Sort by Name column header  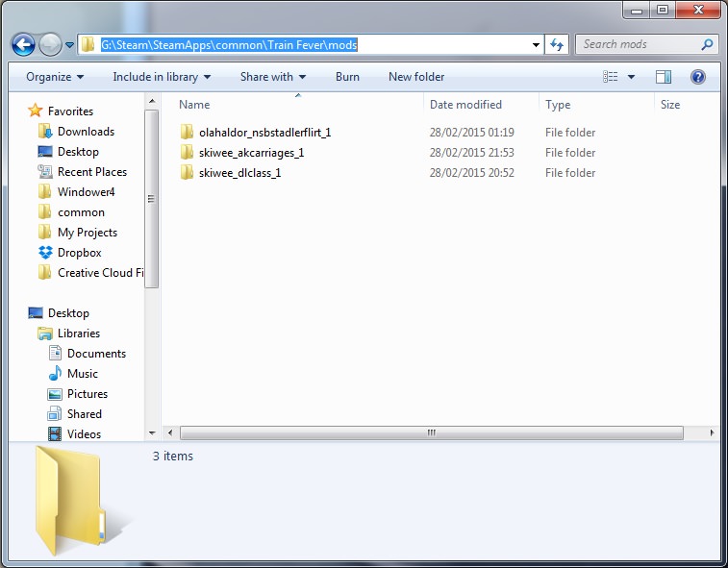tap(194, 105)
